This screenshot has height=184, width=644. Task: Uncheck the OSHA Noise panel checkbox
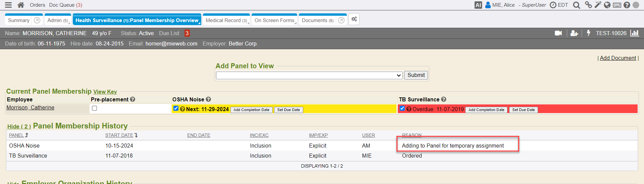176,108
